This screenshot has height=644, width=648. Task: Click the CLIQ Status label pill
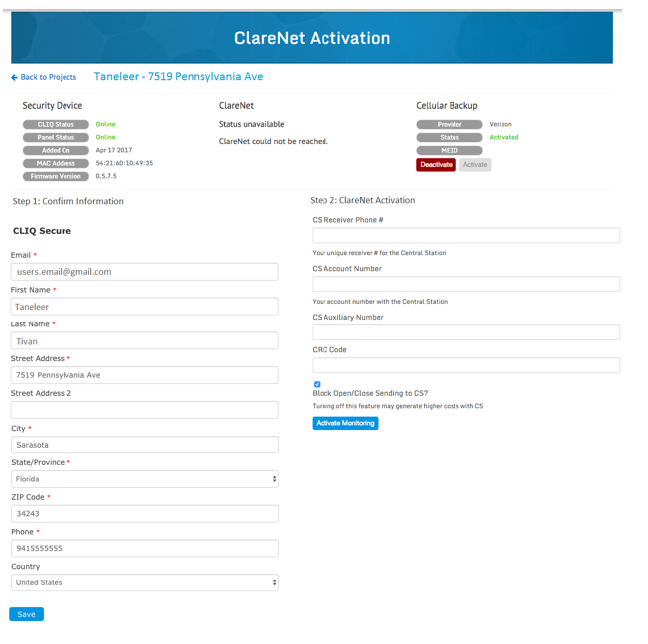(x=56, y=124)
